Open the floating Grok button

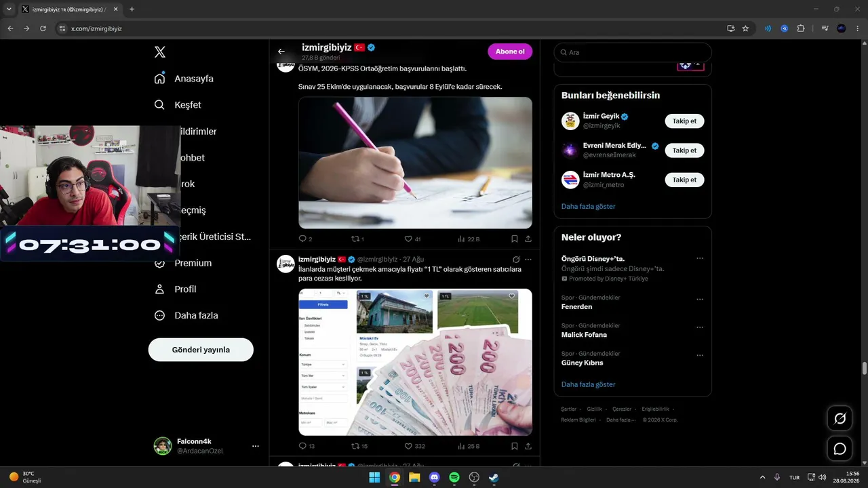pos(840,419)
